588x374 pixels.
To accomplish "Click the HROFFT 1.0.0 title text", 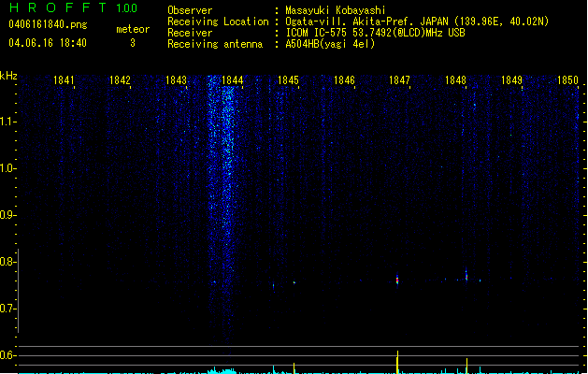I will pos(73,7).
